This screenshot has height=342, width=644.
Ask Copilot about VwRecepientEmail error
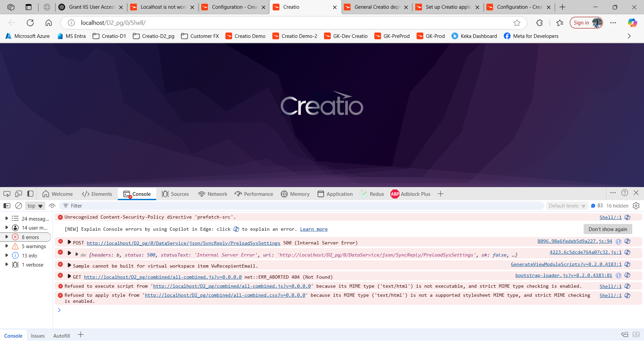tap(628, 265)
